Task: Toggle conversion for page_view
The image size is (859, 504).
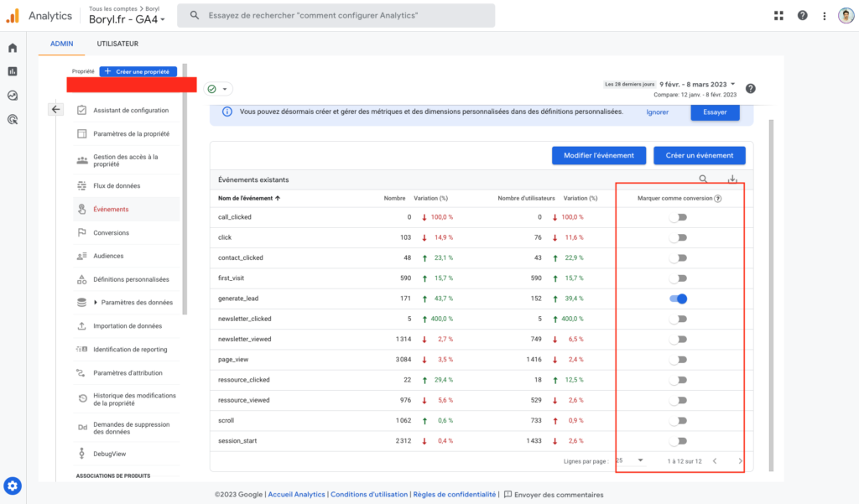Action: coord(678,360)
